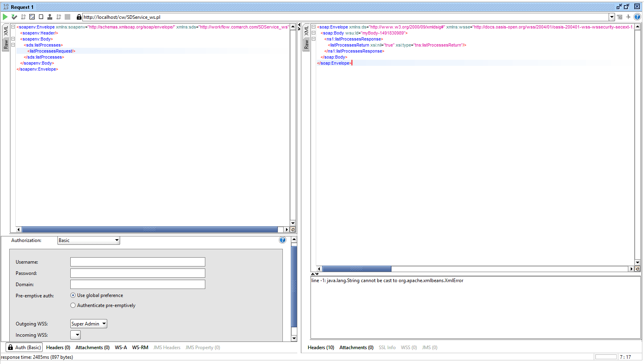Viewport: 644px width, 364px height.
Task: Submit the request with the green arrow
Action: pyautogui.click(x=5, y=16)
